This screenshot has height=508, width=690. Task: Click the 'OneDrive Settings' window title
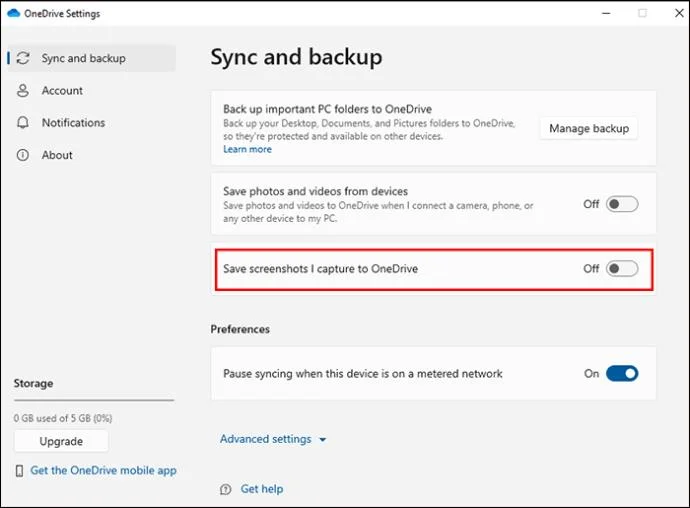[62, 14]
